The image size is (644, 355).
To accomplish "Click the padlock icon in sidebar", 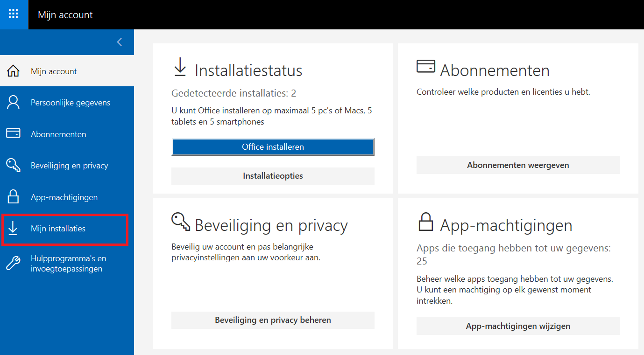I will click(13, 197).
